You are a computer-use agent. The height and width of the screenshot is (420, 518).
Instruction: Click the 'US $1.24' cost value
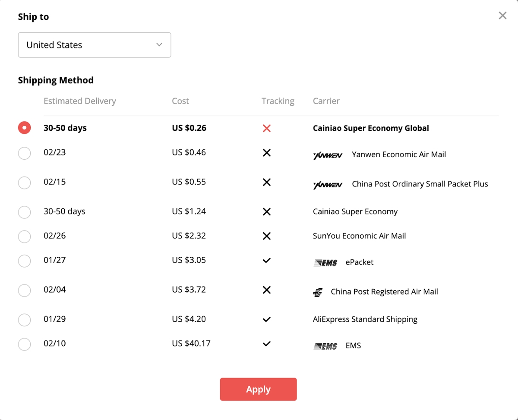(189, 211)
